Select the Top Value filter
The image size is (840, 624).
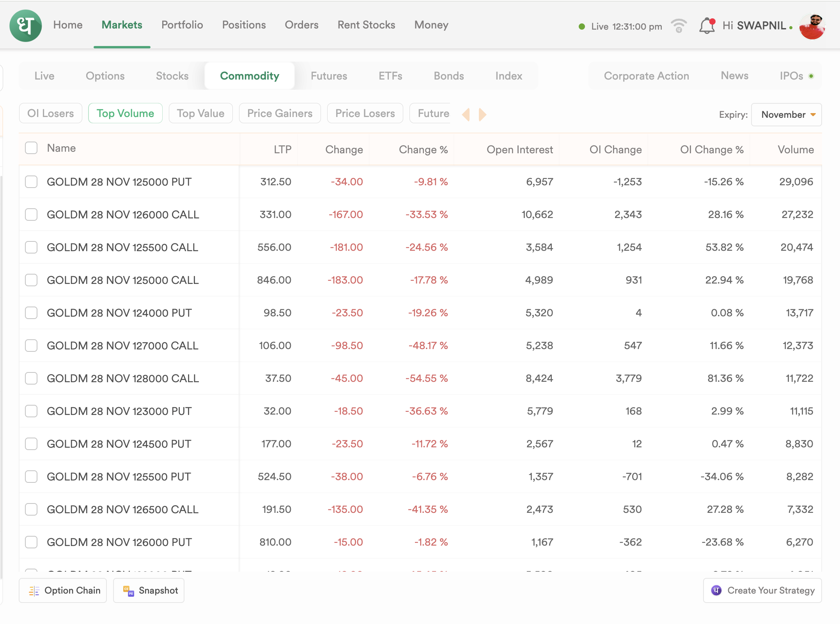(200, 113)
